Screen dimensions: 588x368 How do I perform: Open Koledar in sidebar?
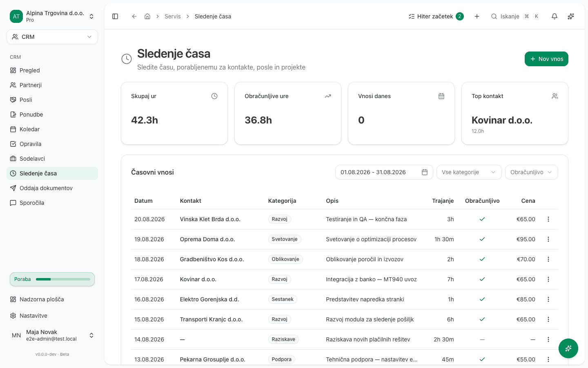click(x=52, y=129)
